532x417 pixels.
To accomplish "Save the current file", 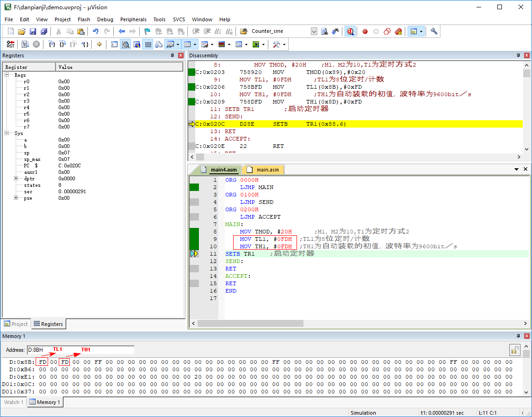I will tap(33, 31).
